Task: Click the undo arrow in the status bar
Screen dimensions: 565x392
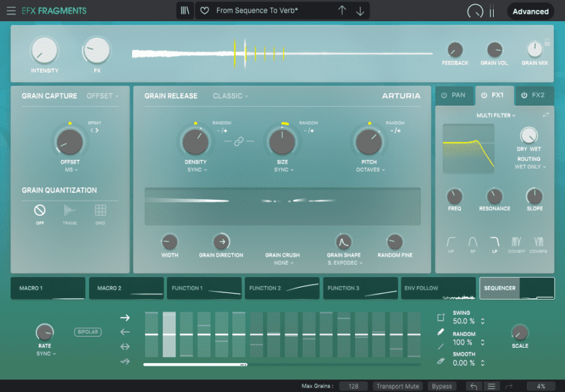Action: click(474, 386)
